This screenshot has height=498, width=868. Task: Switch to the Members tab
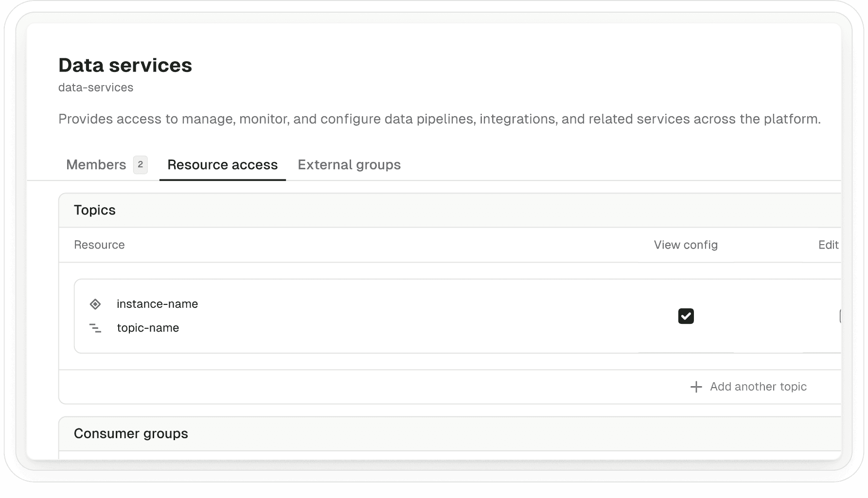click(96, 165)
